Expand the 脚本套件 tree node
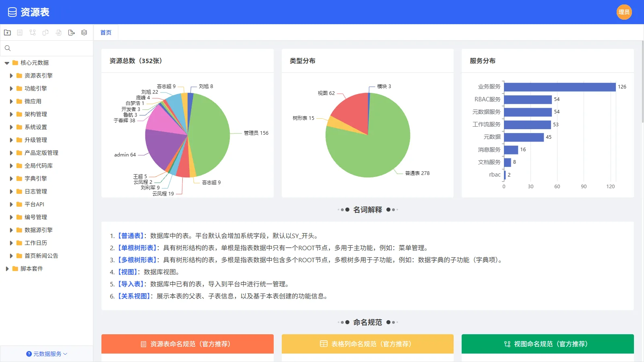Image resolution: width=644 pixels, height=362 pixels. click(x=7, y=269)
